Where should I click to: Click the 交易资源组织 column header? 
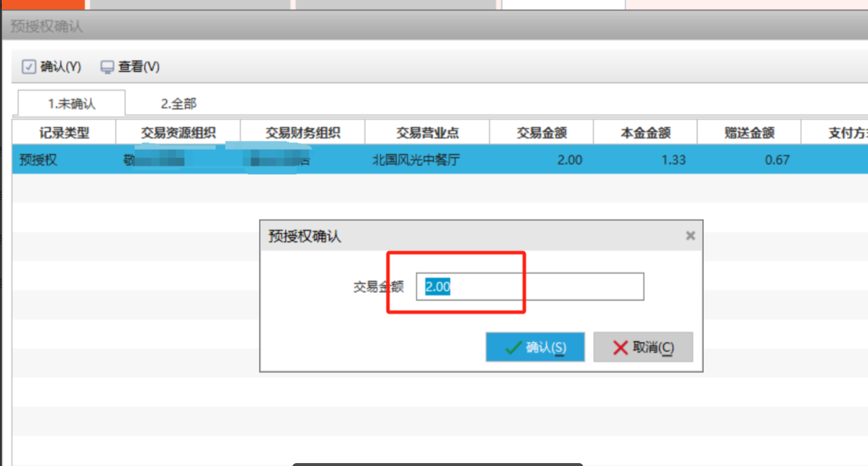point(178,133)
